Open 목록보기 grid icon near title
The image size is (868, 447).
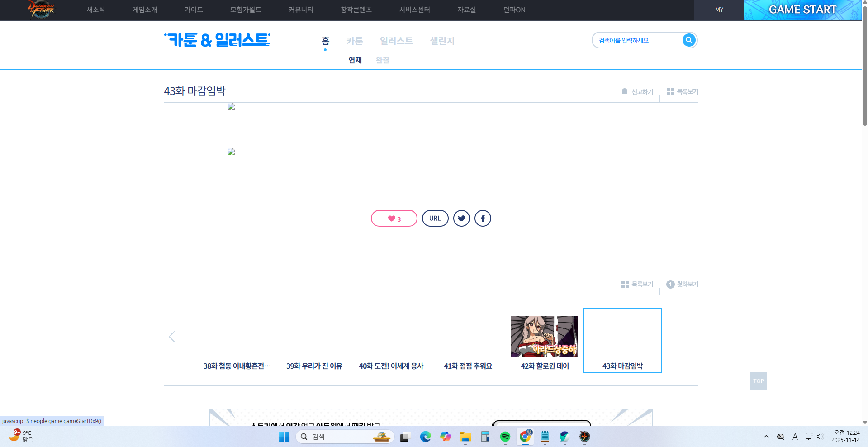pos(670,91)
